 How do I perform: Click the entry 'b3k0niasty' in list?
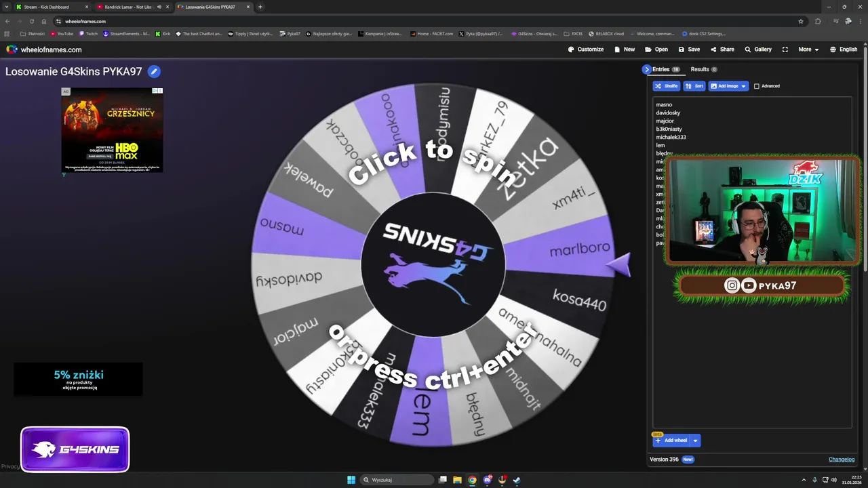point(669,129)
